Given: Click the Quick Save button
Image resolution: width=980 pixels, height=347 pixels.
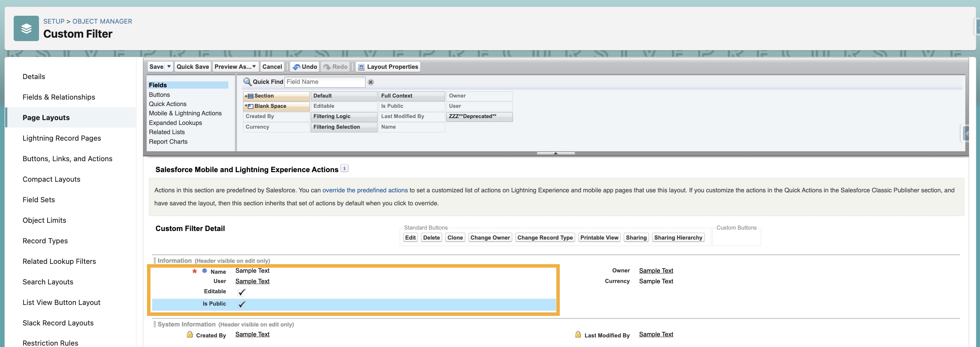Looking at the screenshot, I should pos(193,67).
